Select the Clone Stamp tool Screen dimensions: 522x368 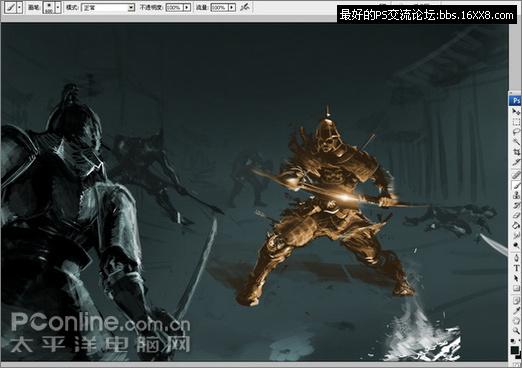click(x=516, y=195)
